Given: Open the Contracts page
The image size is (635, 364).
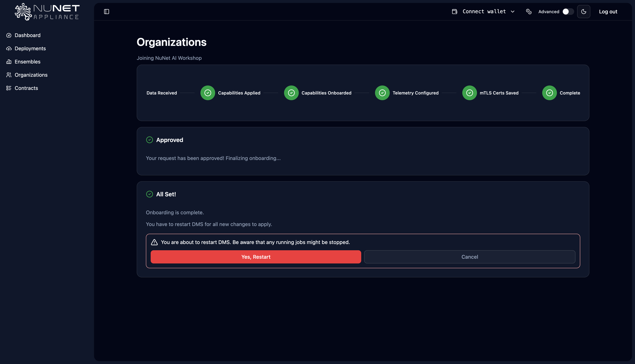Looking at the screenshot, I should (x=26, y=88).
